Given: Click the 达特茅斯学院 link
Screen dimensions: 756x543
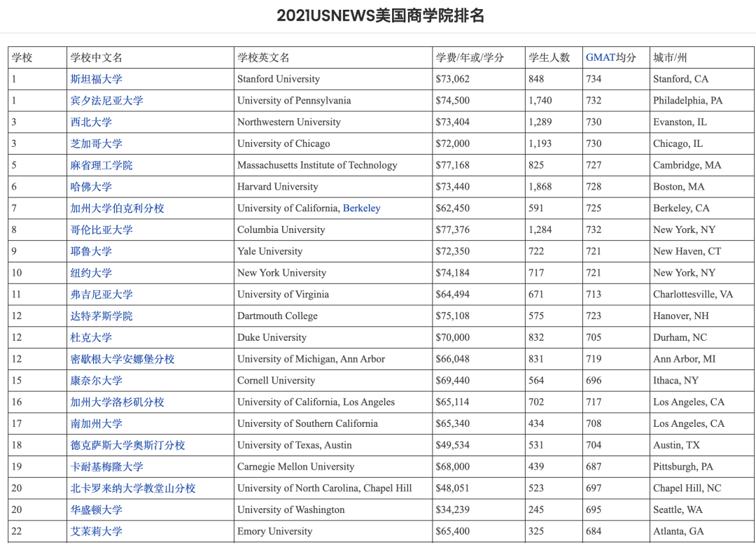Looking at the screenshot, I should click(x=101, y=316).
